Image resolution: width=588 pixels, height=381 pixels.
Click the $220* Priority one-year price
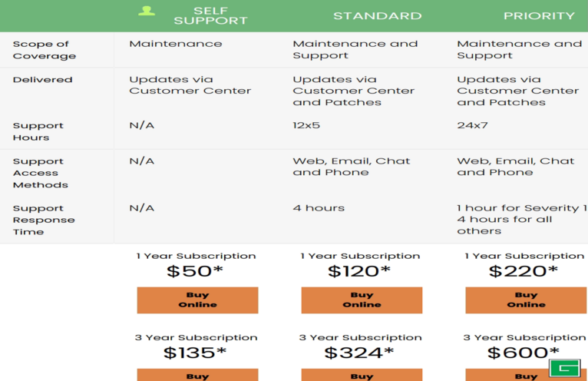pyautogui.click(x=524, y=271)
